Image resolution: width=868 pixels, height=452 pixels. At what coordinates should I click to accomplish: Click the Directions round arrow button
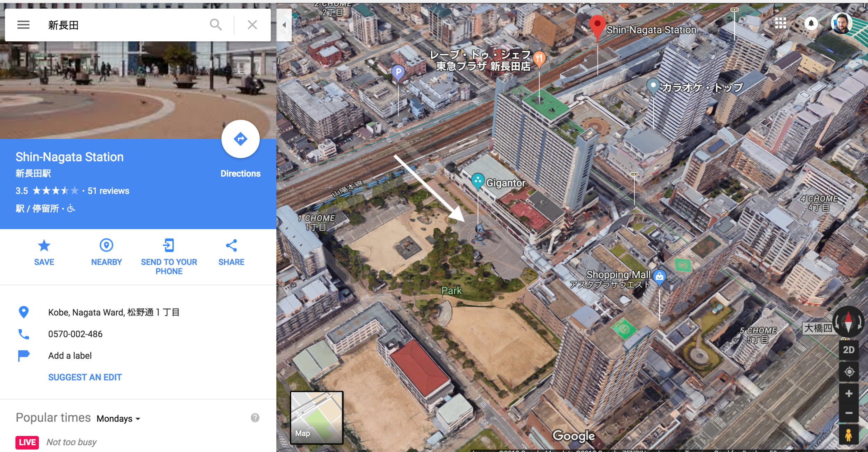tap(240, 139)
